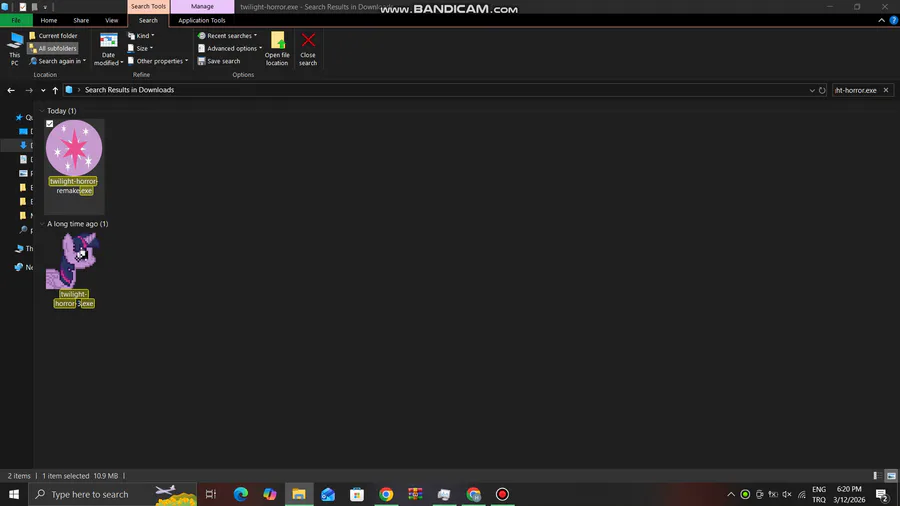Viewport: 900px width, 506px height.
Task: Open the Kind filter dropdown
Action: [141, 36]
